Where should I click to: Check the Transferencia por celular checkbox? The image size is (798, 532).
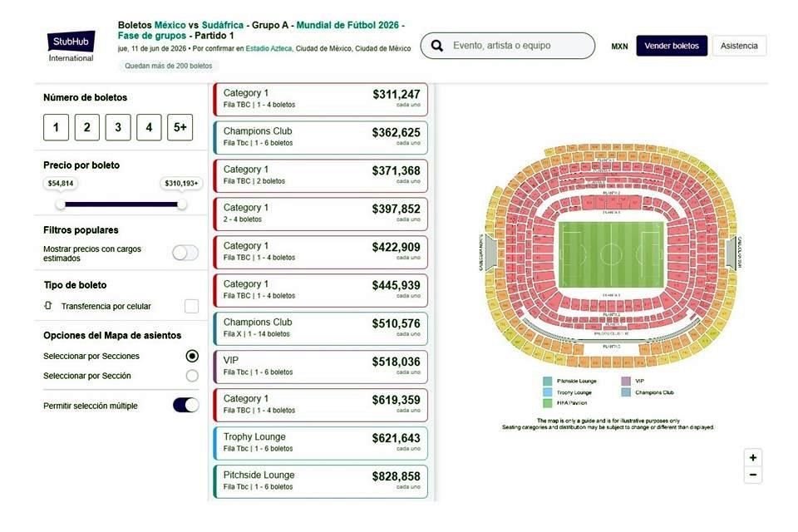[192, 306]
